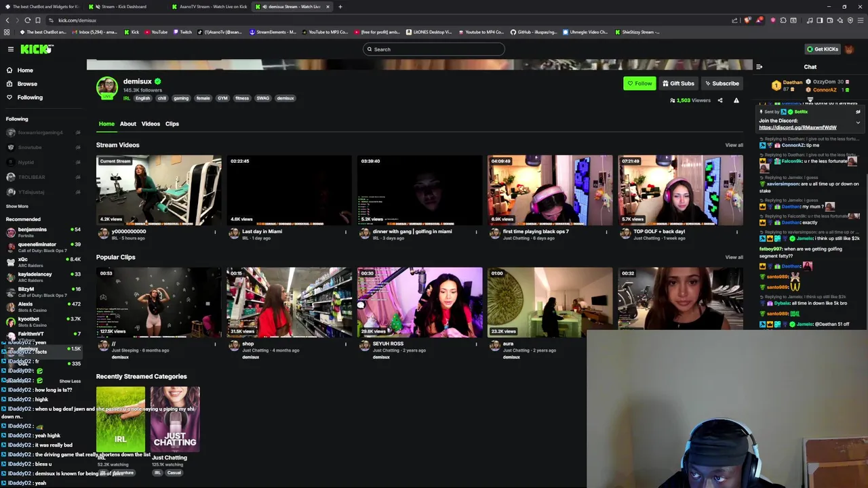Open the Current Stream video thumbnail

click(x=159, y=190)
